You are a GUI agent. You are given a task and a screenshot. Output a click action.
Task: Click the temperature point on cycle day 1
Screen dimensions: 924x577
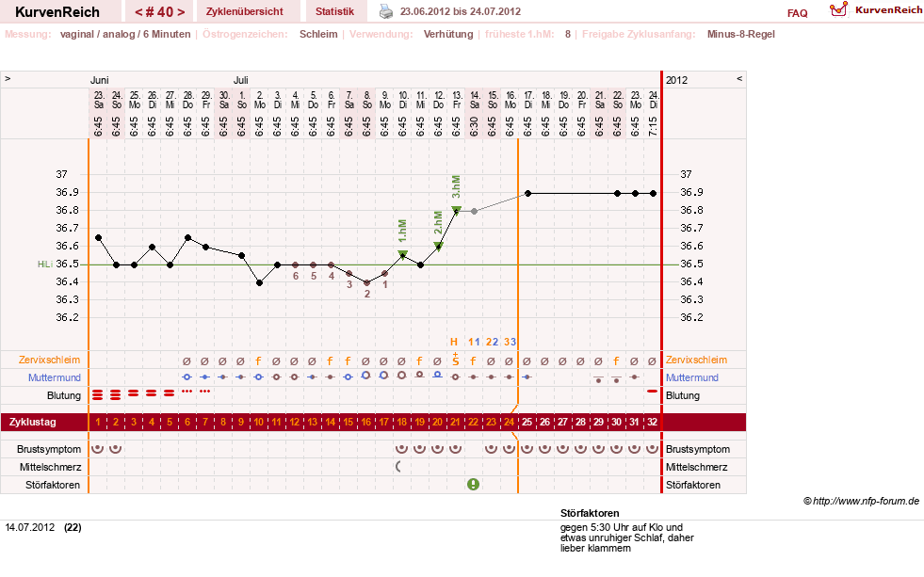pyautogui.click(x=98, y=238)
